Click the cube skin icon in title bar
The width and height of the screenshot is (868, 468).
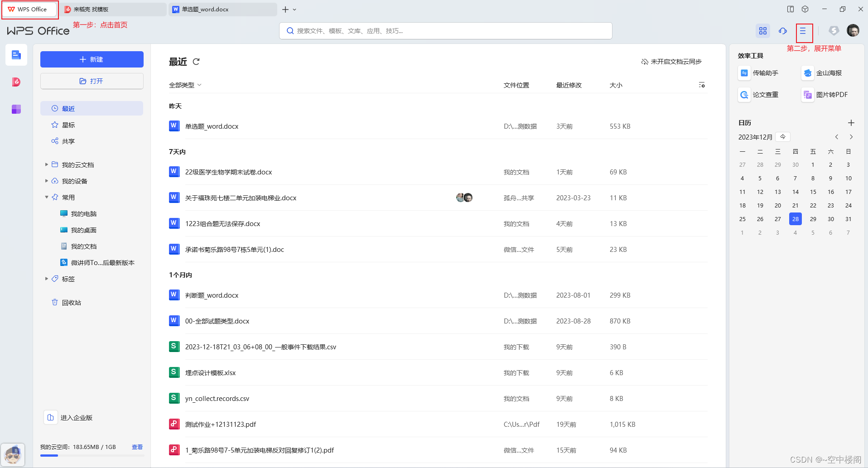(x=805, y=9)
